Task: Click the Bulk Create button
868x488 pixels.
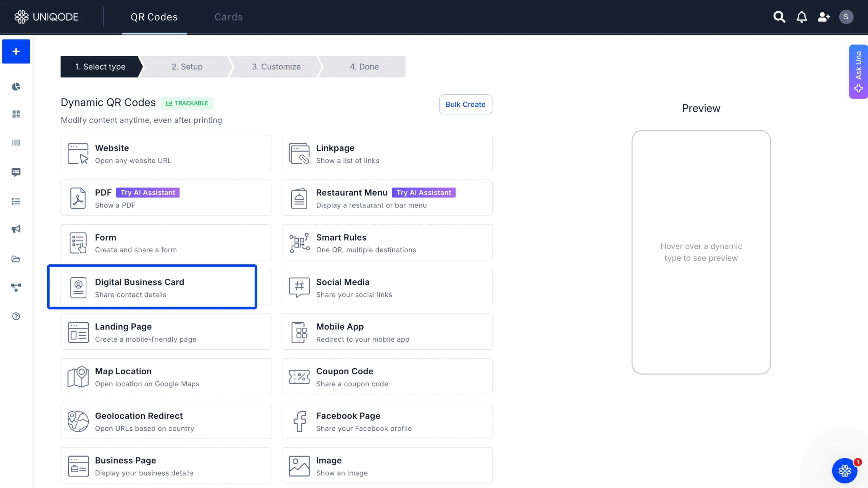Action: 465,104
